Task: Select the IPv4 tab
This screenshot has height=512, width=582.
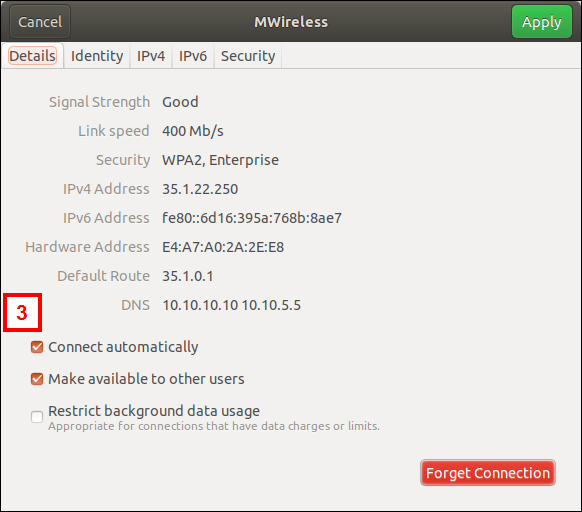Action: point(151,56)
